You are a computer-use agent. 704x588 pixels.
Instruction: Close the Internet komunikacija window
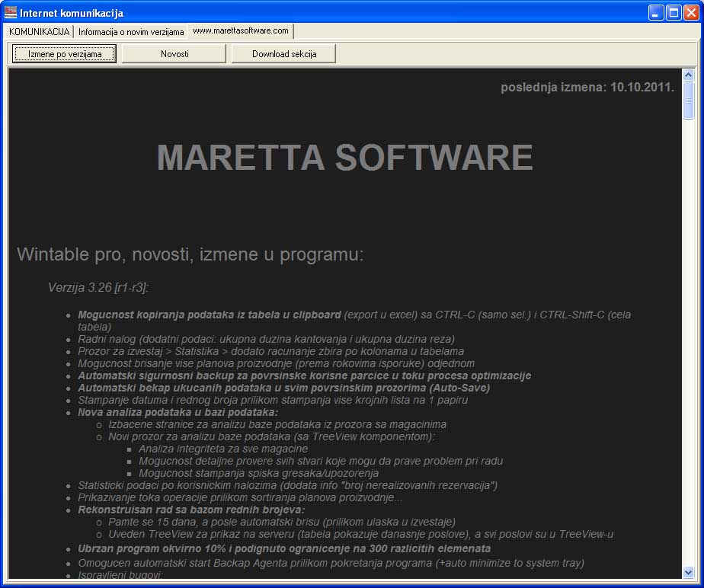690,12
